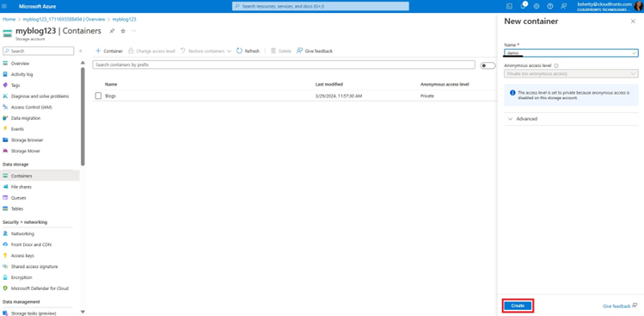Open Restore containers dropdown
The height and width of the screenshot is (316, 644).
click(206, 51)
